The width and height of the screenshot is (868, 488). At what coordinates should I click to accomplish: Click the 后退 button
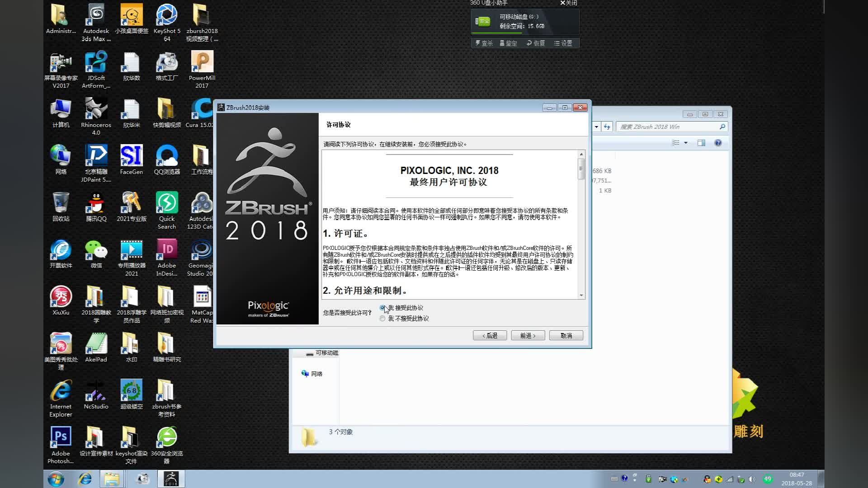tap(490, 335)
